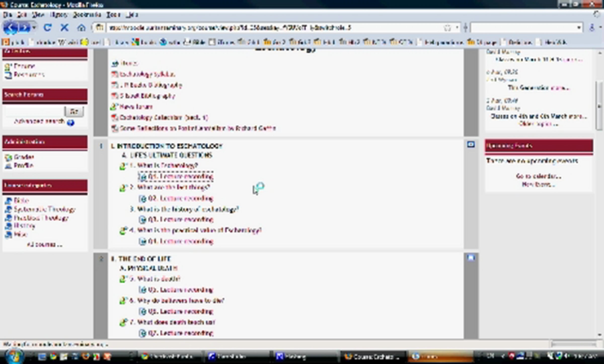Image resolution: width=604 pixels, height=364 pixels.
Task: Click the Firefox search box
Action: point(523,28)
